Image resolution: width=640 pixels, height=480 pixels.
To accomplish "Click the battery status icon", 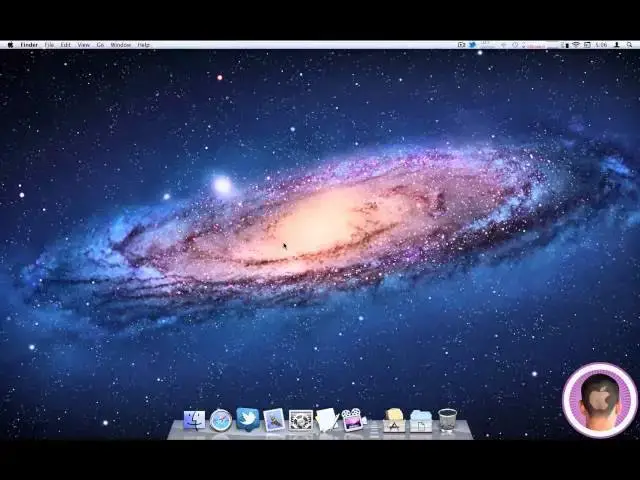I will click(564, 44).
